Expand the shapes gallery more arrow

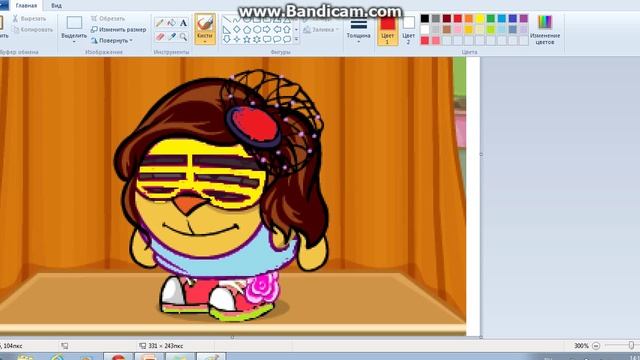click(296, 39)
